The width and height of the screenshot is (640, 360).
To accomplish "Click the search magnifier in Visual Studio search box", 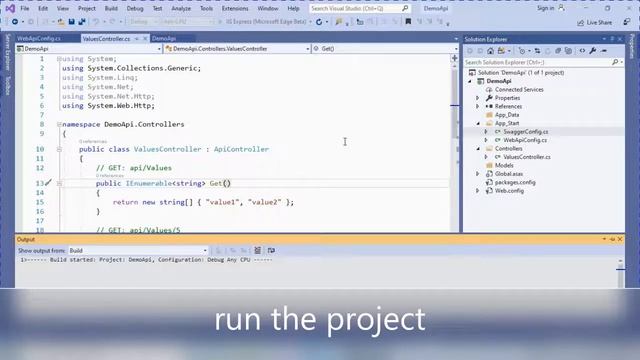I will (405, 8).
